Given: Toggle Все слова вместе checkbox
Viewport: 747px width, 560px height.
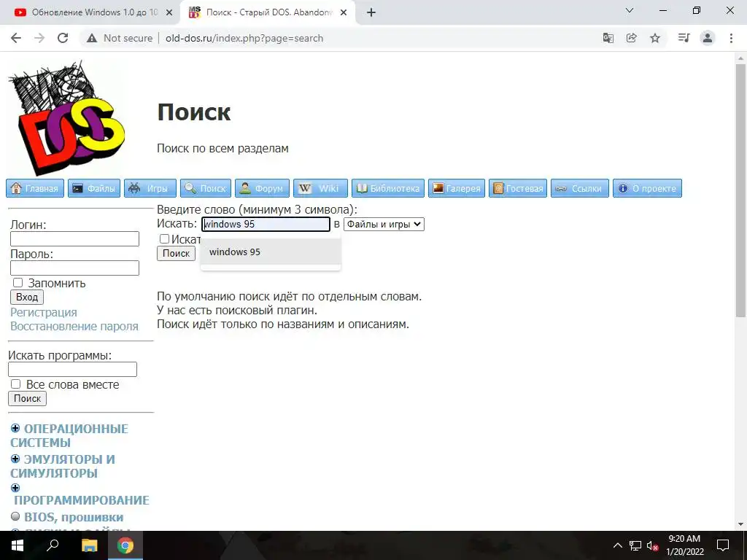Looking at the screenshot, I should pos(16,384).
